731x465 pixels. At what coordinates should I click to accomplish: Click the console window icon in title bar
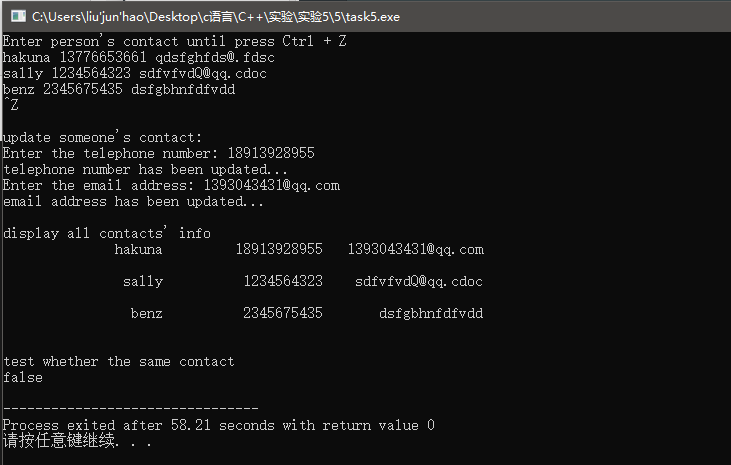click(18, 16)
